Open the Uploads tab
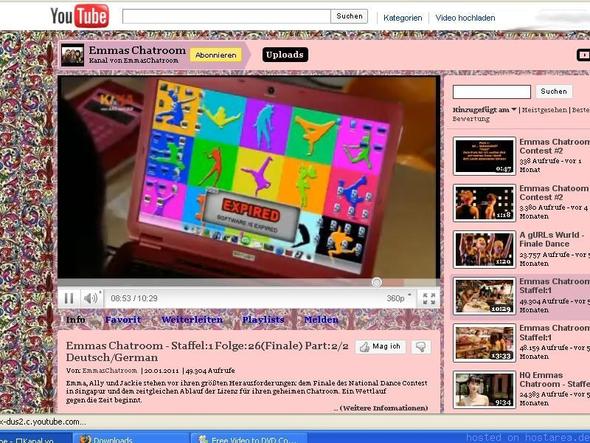 (285, 55)
